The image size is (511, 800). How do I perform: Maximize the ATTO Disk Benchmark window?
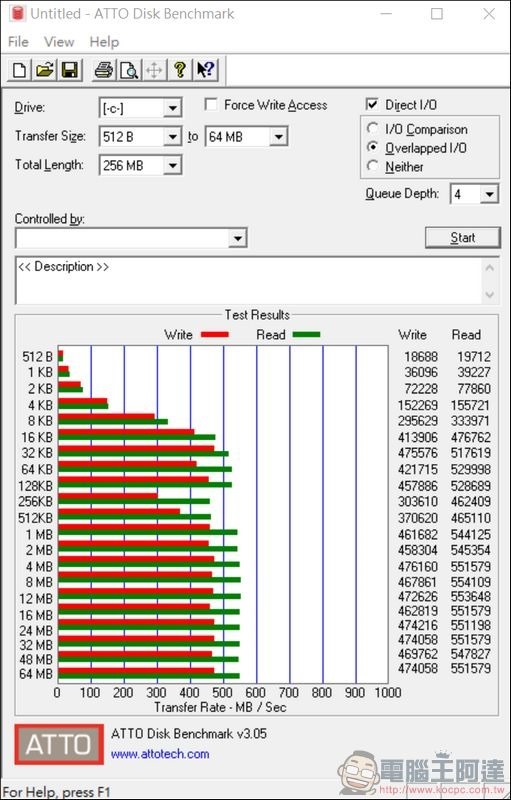[437, 14]
